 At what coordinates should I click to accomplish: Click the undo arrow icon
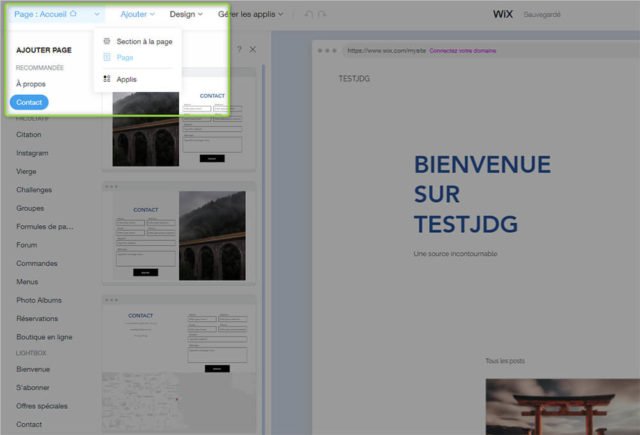(309, 14)
